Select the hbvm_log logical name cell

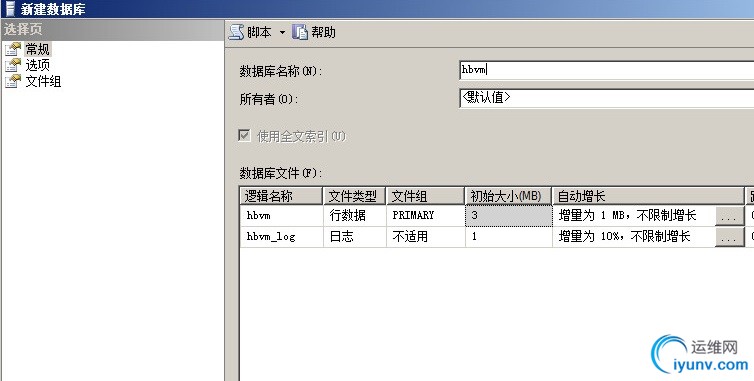(x=281, y=237)
